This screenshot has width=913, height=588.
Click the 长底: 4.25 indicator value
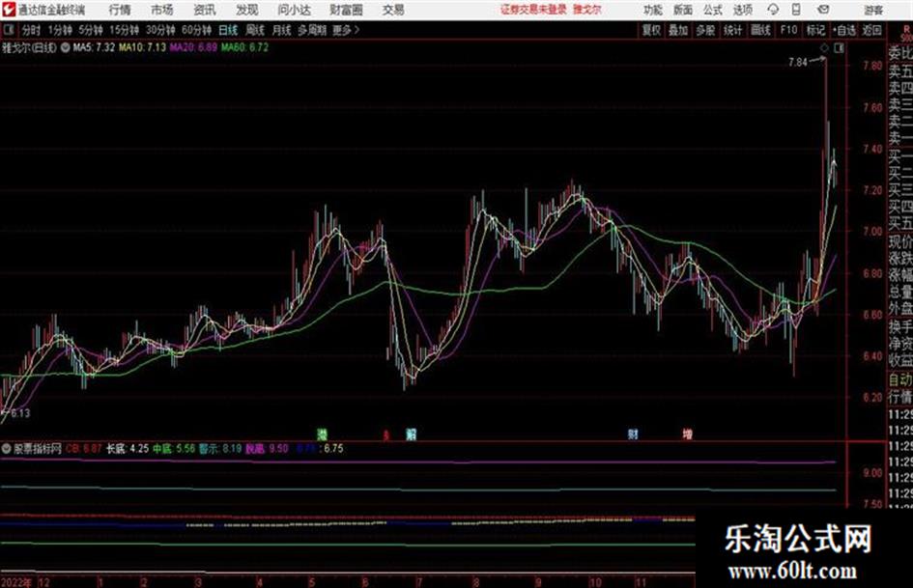tap(127, 449)
